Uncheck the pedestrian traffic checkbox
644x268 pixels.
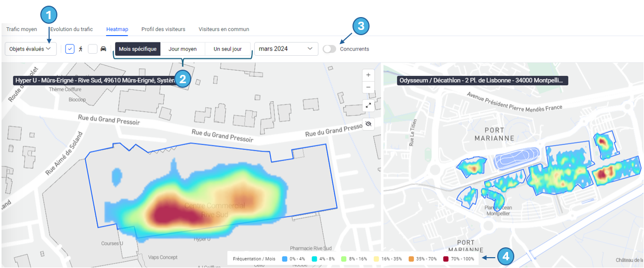pos(70,49)
